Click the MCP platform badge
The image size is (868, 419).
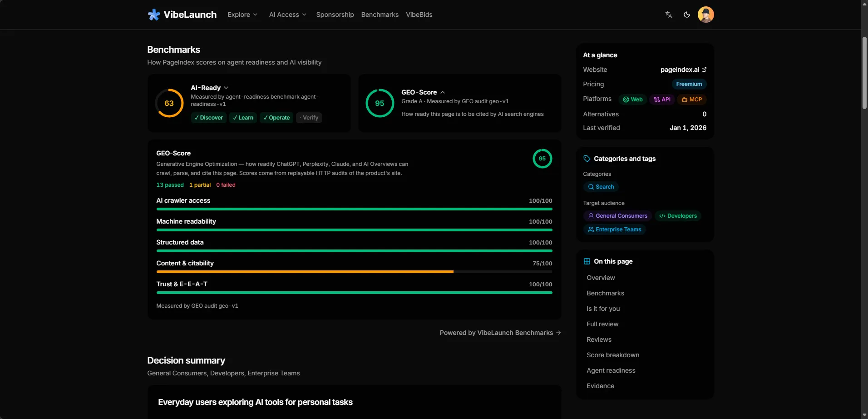[x=692, y=100]
